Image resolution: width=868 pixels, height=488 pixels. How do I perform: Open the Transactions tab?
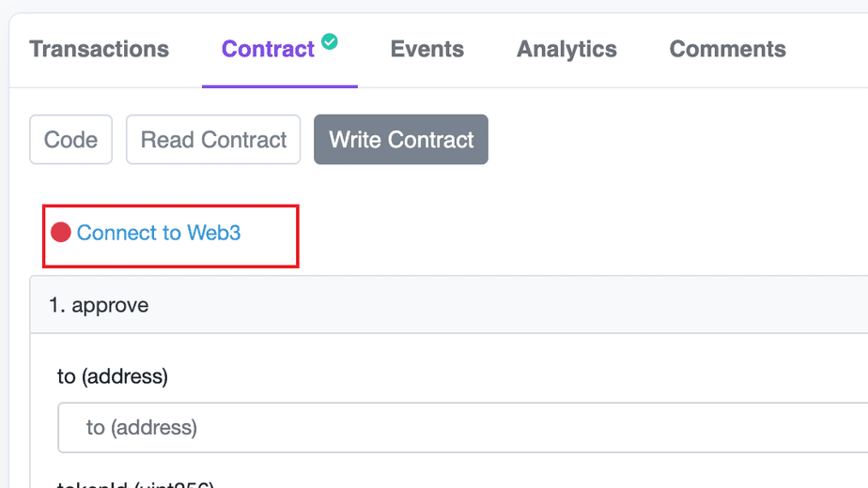pos(99,49)
